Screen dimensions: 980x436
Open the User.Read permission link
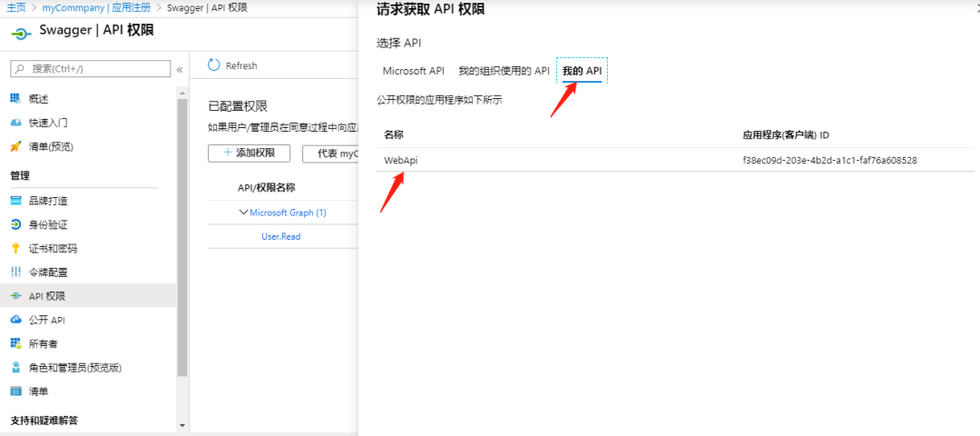[280, 236]
